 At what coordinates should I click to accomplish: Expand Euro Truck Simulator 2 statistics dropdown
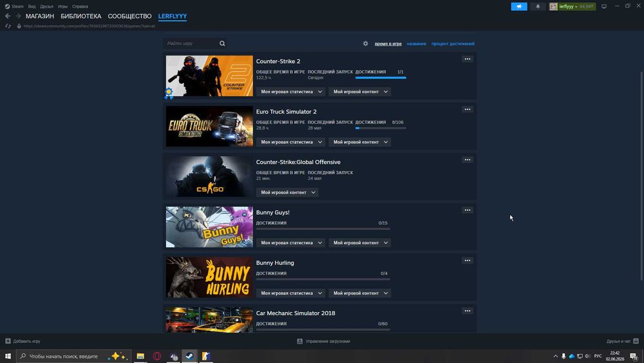pos(290,142)
